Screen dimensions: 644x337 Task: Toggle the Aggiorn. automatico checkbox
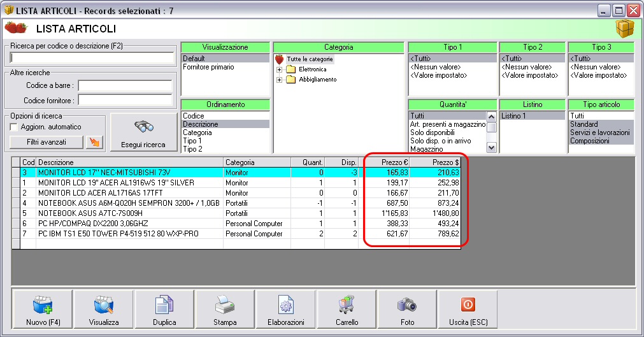click(14, 127)
